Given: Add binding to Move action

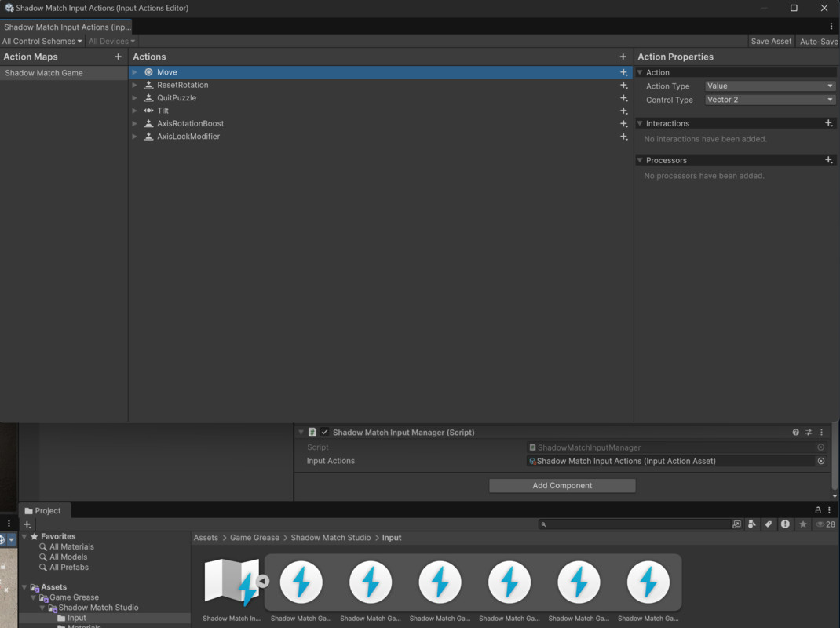Looking at the screenshot, I should (x=623, y=72).
